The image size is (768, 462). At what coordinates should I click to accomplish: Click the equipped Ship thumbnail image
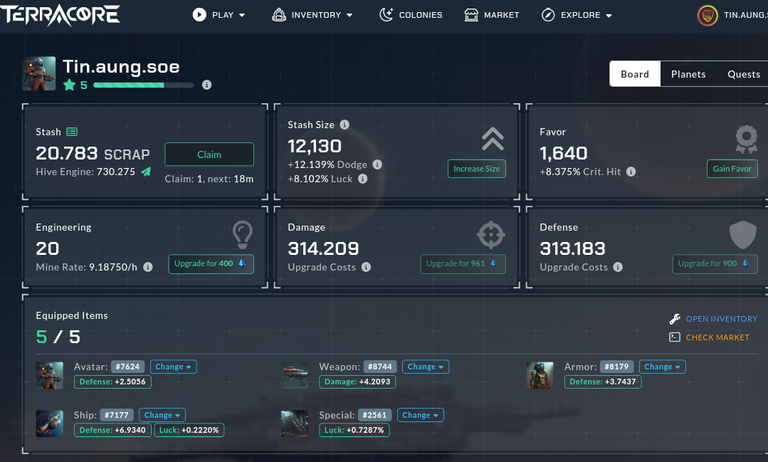(x=49, y=423)
